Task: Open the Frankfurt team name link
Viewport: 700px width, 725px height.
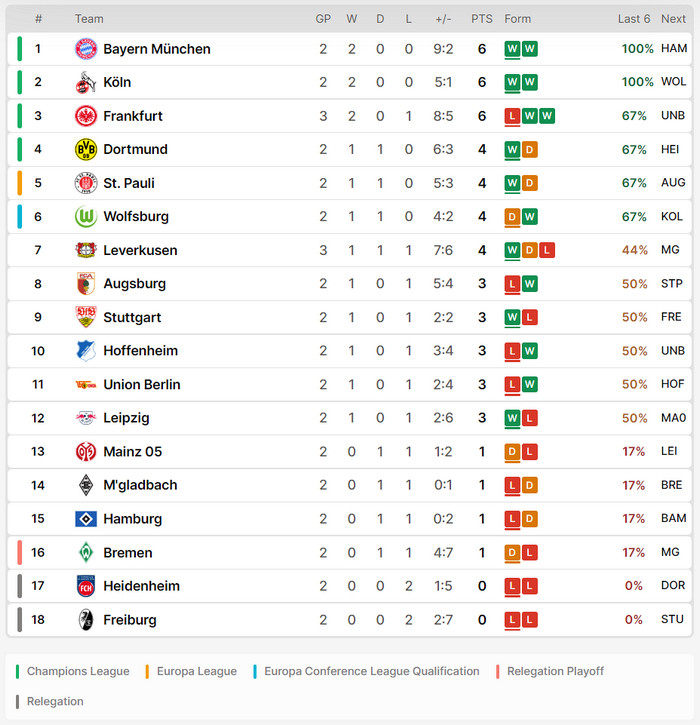Action: click(133, 116)
